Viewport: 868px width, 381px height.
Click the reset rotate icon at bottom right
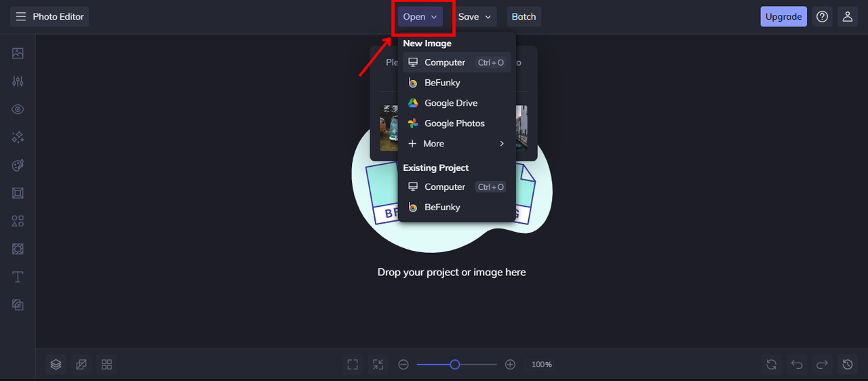coord(771,365)
